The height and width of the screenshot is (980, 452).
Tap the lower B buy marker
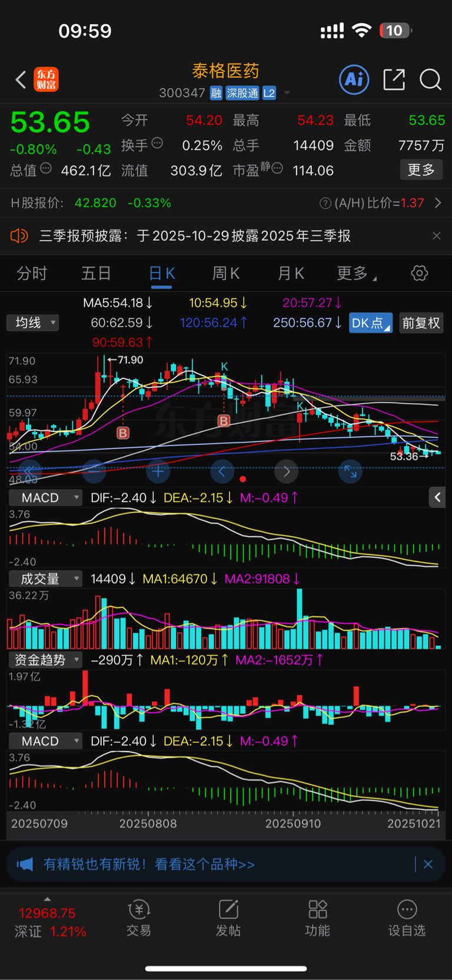123,433
